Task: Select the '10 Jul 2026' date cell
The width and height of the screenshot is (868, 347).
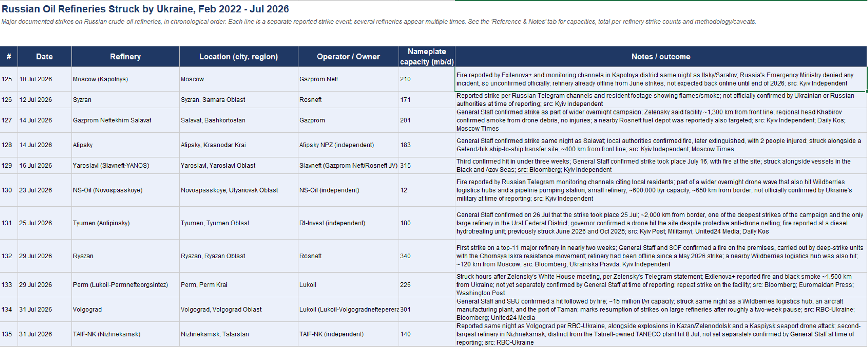Action: 45,79
